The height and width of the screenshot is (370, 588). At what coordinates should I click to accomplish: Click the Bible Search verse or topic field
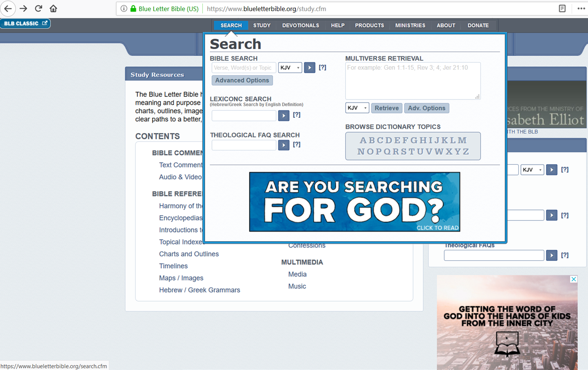tap(244, 68)
